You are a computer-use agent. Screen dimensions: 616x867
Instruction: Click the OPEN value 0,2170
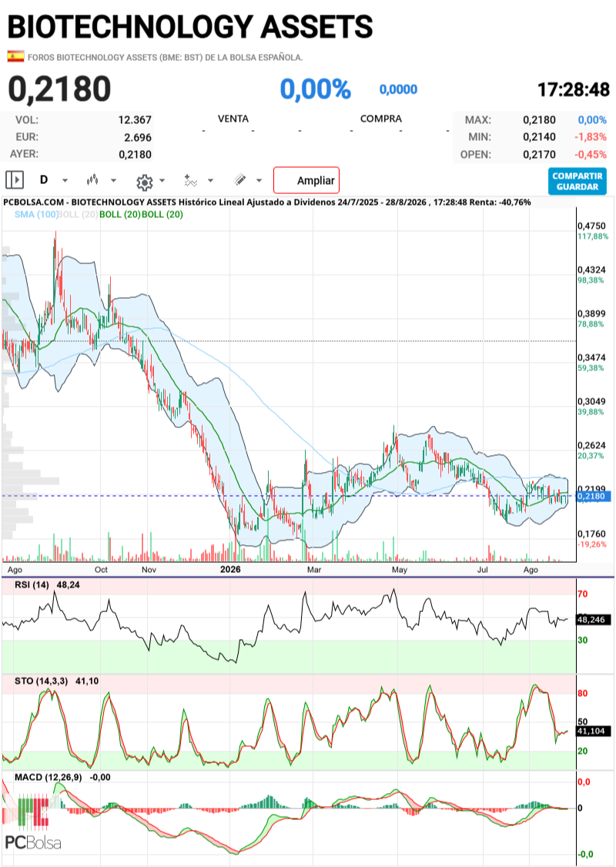[x=539, y=154]
